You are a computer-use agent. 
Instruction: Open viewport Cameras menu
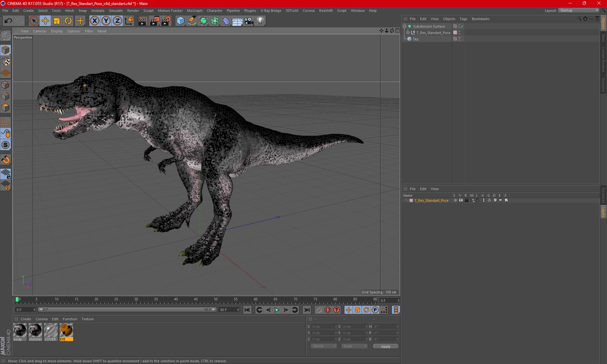point(40,31)
